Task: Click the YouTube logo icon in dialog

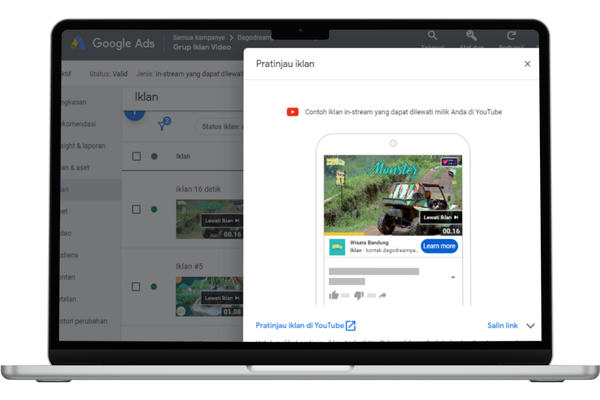Action: [292, 112]
